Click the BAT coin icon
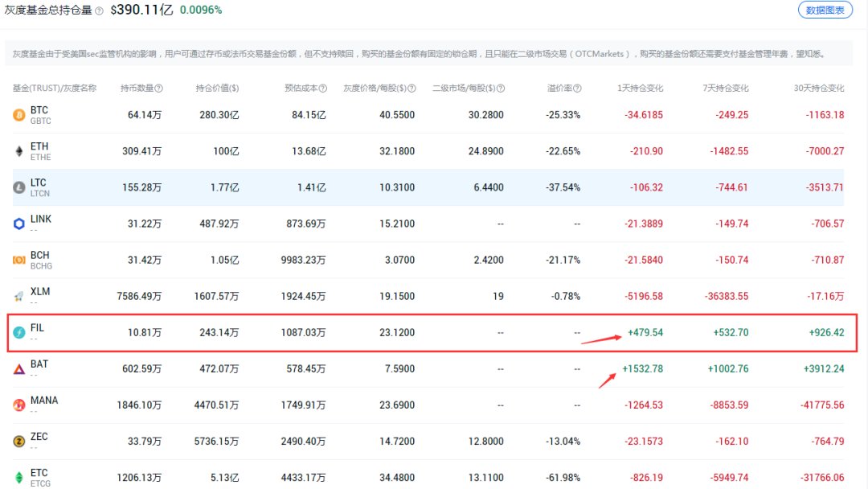The width and height of the screenshot is (868, 489). [18, 369]
